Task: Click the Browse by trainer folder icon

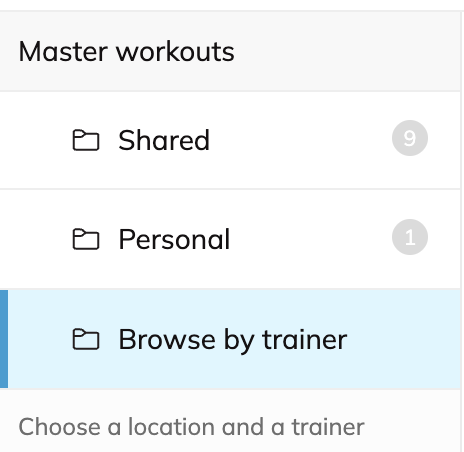Action: 86,339
